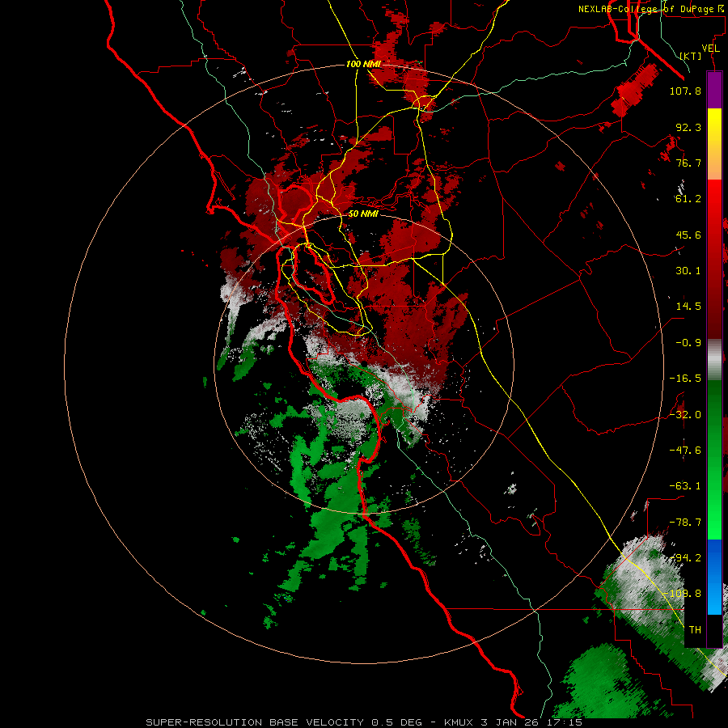Click the VEL legend title
728x728 pixels.
click(711, 49)
